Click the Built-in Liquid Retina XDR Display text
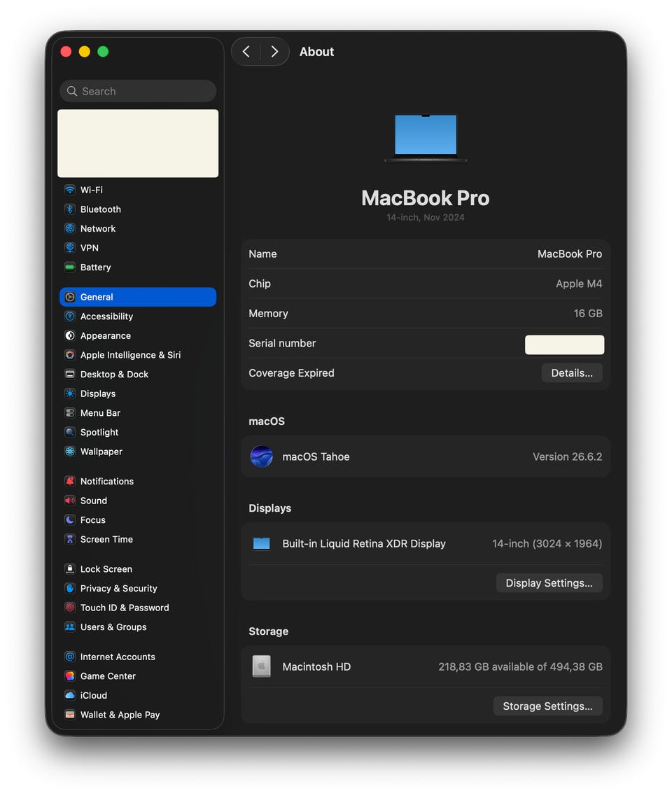The image size is (672, 796). 364,544
